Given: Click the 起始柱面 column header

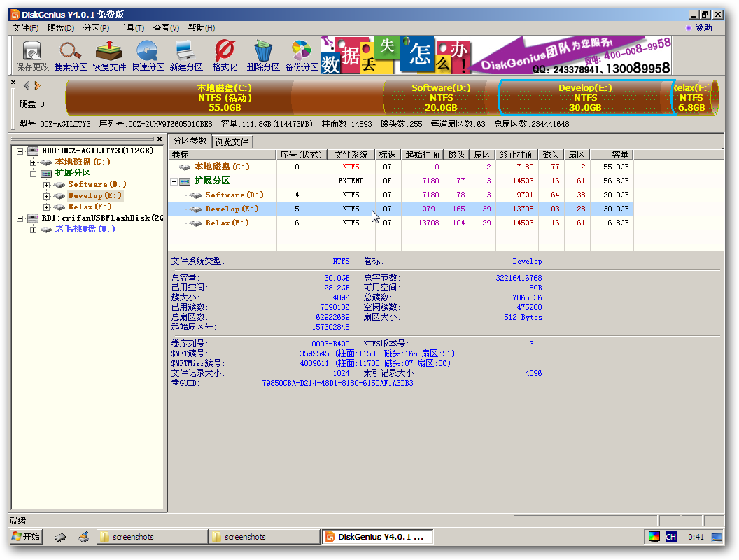Looking at the screenshot, I should click(422, 155).
